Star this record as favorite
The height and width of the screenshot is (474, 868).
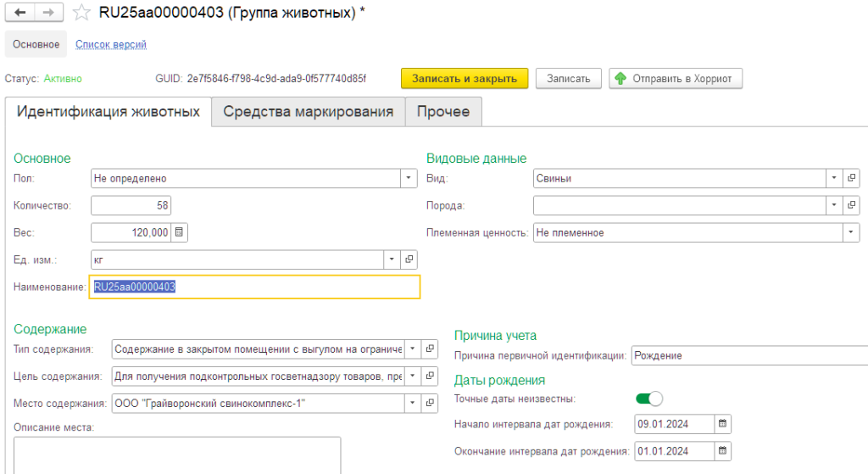point(81,13)
